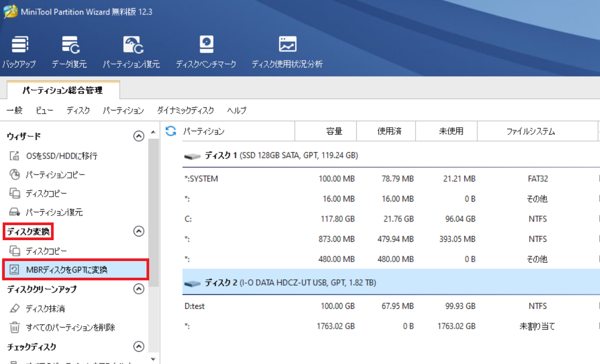Click the 67.95 MB used cell
This screenshot has width=600, height=364.
click(397, 306)
